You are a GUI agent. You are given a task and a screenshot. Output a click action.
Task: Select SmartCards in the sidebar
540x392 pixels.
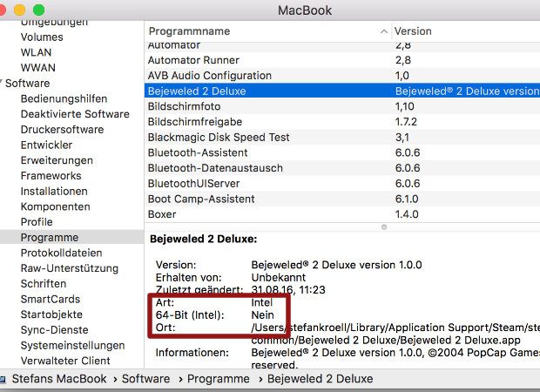[51, 299]
